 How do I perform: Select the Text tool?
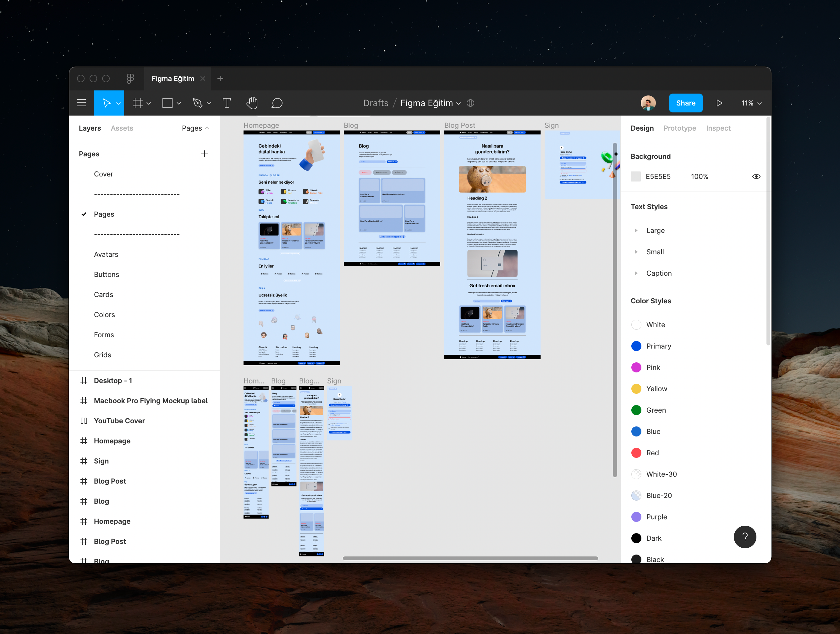(x=227, y=103)
